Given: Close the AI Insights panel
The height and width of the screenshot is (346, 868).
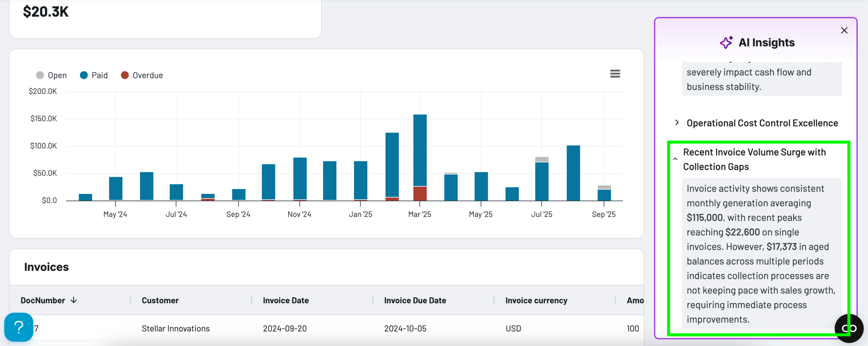Looking at the screenshot, I should [x=844, y=30].
